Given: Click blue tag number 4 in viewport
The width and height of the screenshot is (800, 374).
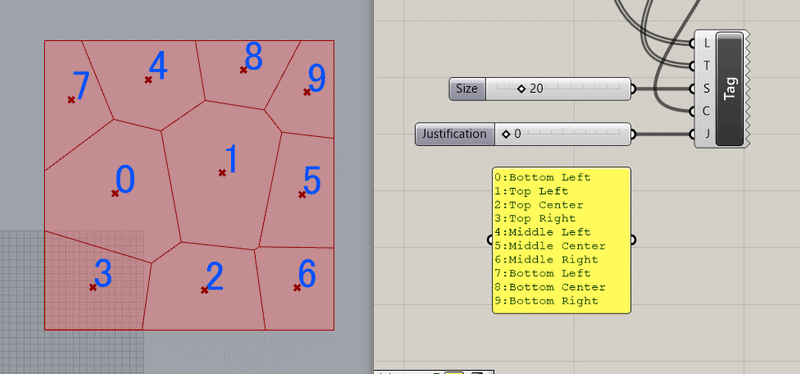Looking at the screenshot, I should [158, 66].
